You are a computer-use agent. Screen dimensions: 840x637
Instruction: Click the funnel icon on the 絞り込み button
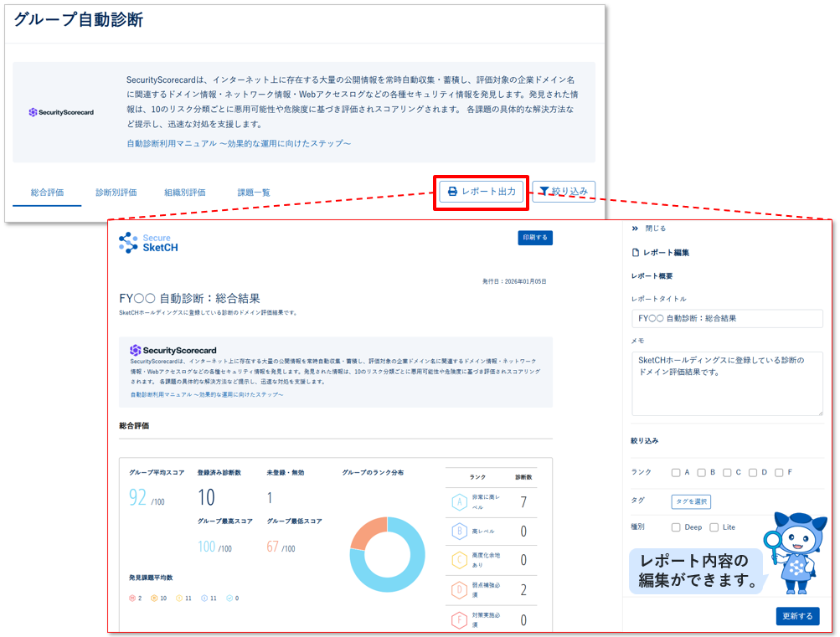[x=545, y=191]
